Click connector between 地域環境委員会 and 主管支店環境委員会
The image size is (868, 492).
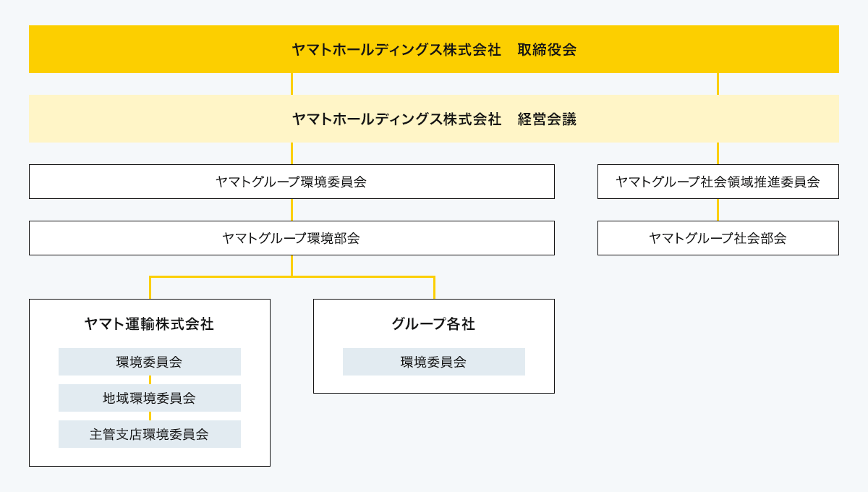click(150, 416)
